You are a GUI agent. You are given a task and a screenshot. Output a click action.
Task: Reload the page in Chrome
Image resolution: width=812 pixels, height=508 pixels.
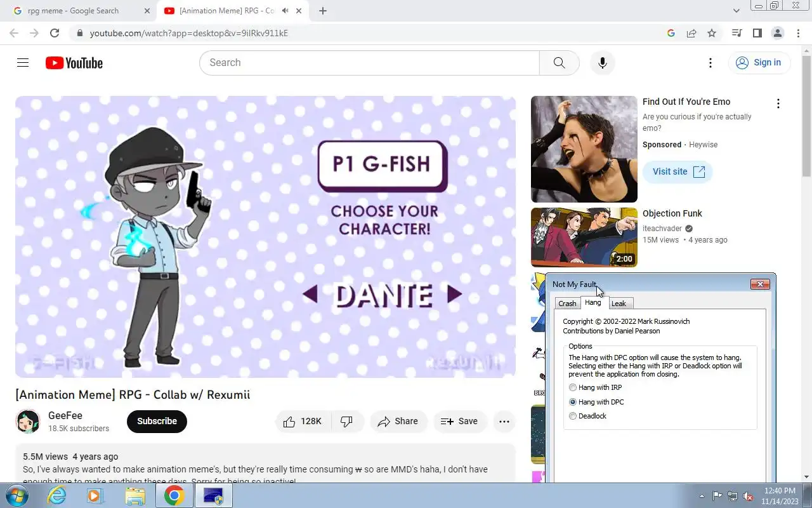[55, 33]
